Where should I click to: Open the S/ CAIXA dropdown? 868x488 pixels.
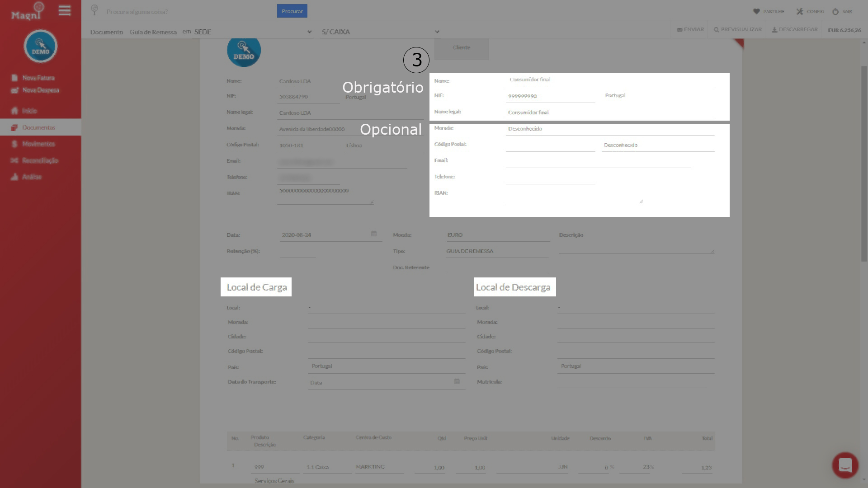380,32
